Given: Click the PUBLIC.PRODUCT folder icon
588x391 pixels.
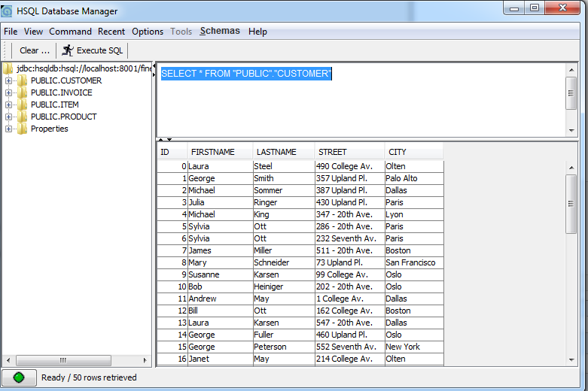Looking at the screenshot, I should (x=22, y=117).
